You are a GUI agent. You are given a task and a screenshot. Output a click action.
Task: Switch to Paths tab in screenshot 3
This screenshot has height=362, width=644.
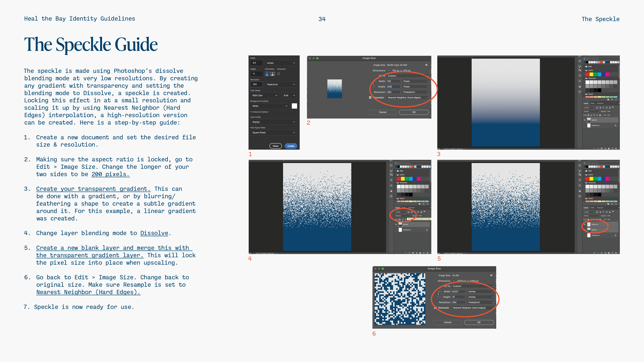click(592, 103)
